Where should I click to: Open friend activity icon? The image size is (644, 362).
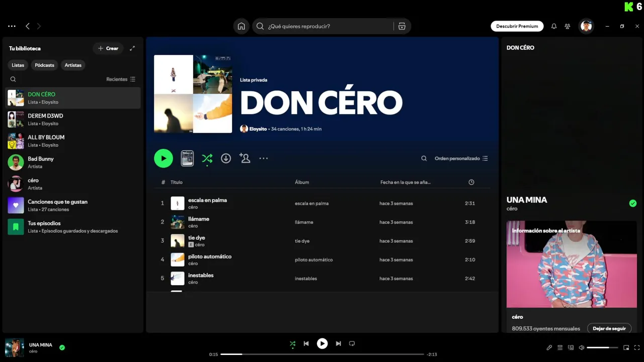tap(568, 26)
